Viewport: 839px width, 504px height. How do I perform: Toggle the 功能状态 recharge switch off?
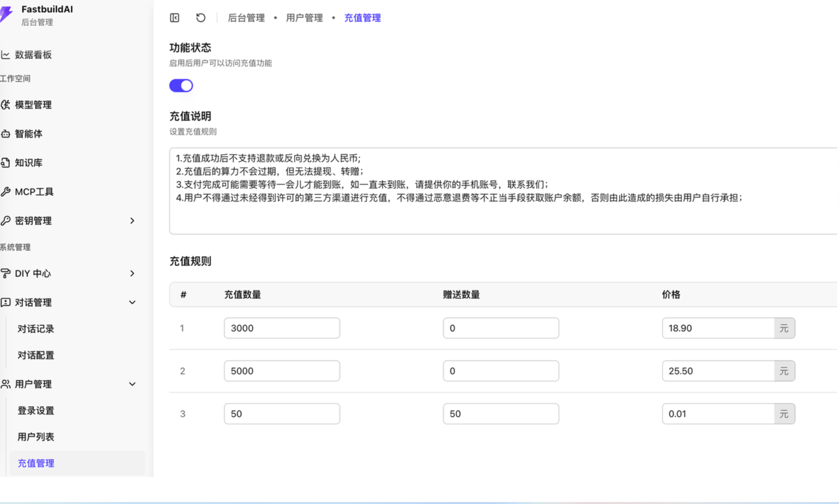[x=181, y=85]
